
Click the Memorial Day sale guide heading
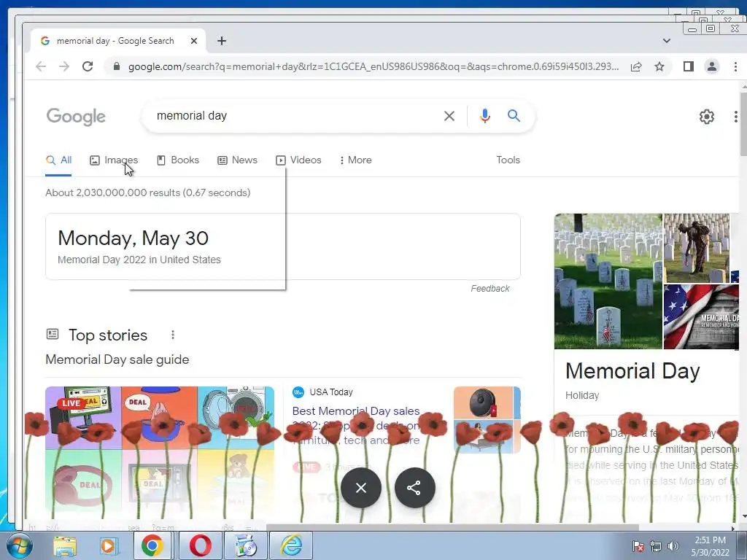(x=117, y=359)
